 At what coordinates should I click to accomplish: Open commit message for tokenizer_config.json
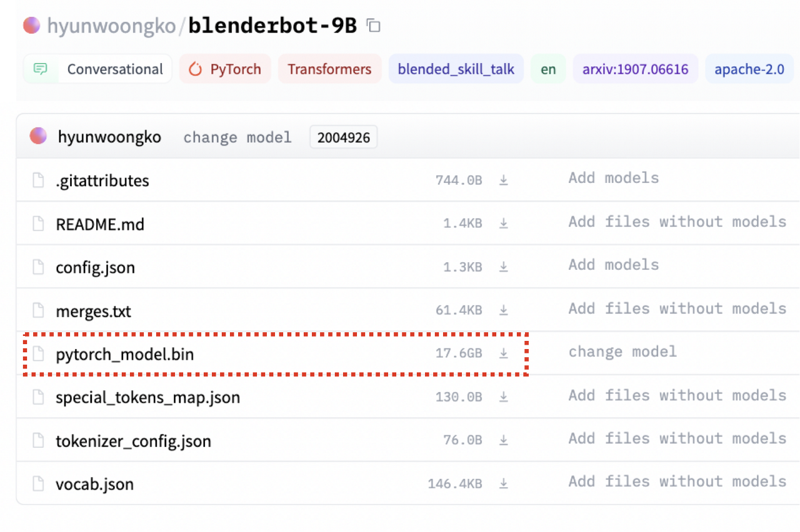pyautogui.click(x=677, y=438)
